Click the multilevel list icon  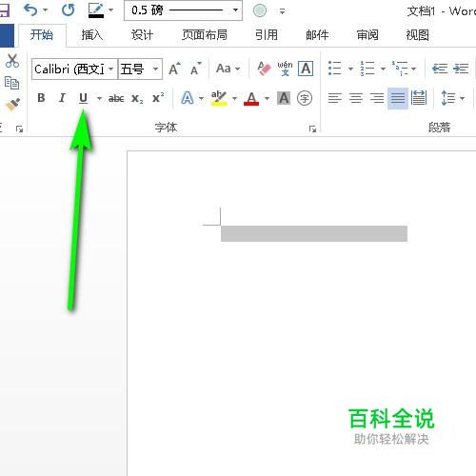coord(400,69)
